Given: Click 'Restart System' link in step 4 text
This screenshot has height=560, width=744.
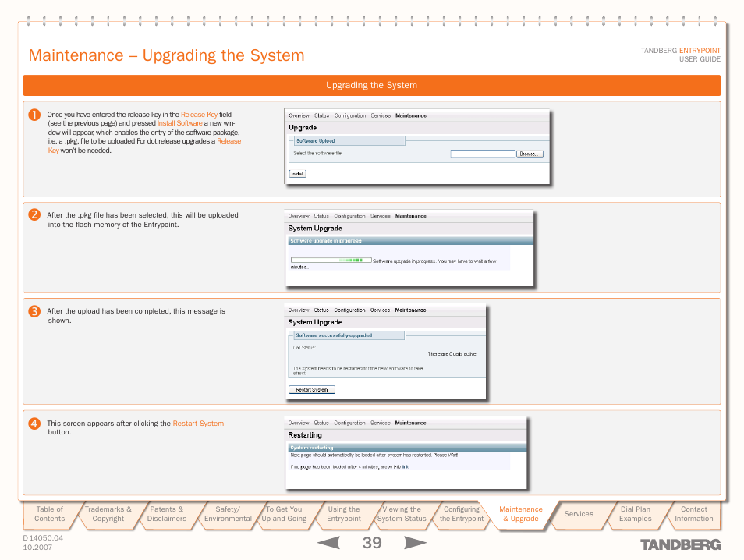Looking at the screenshot, I should coord(198,424).
